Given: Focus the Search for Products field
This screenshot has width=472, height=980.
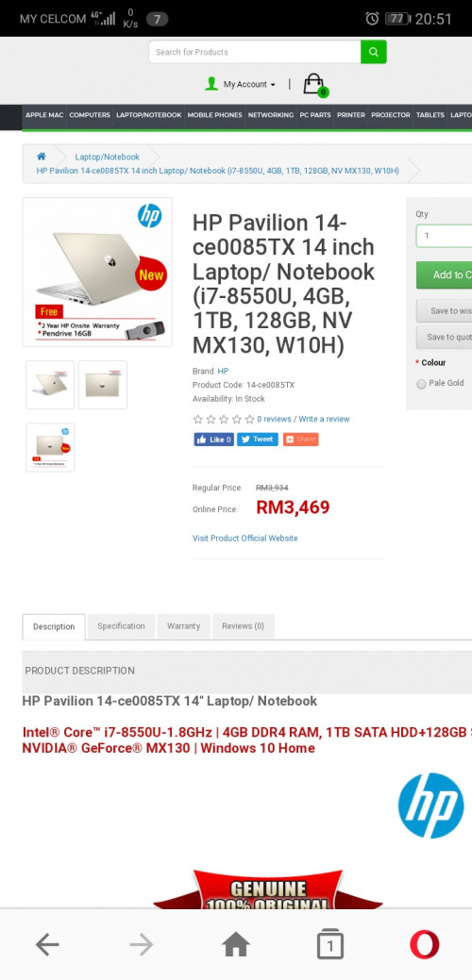Looking at the screenshot, I should pos(255,52).
